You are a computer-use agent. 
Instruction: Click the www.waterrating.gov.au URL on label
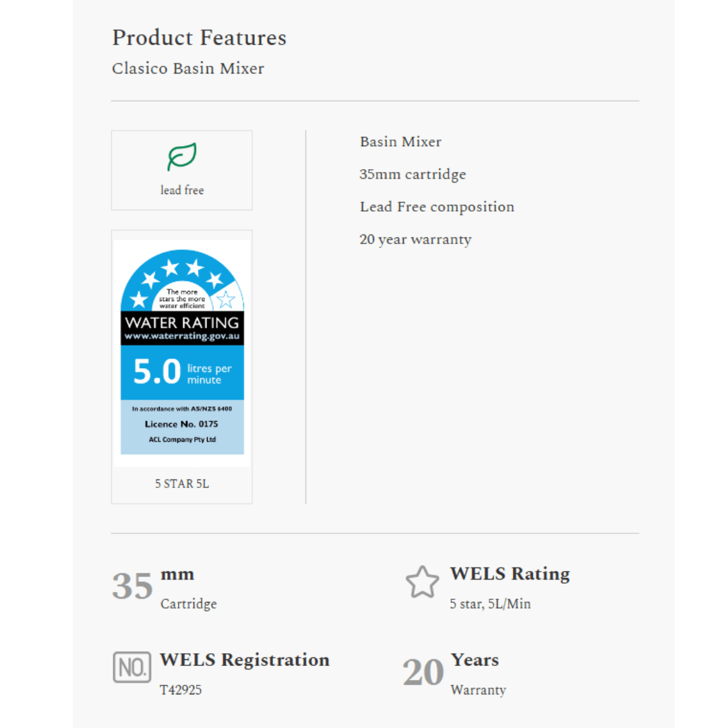coord(182,336)
